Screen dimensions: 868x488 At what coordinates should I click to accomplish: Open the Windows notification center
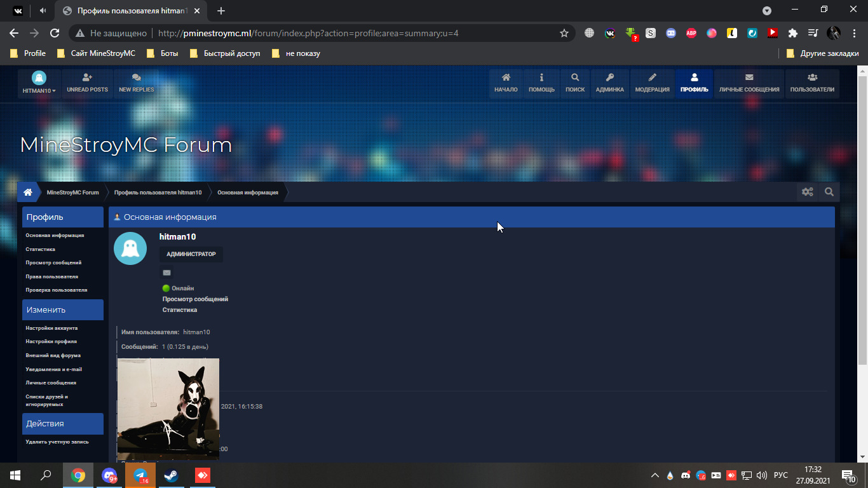[849, 475]
